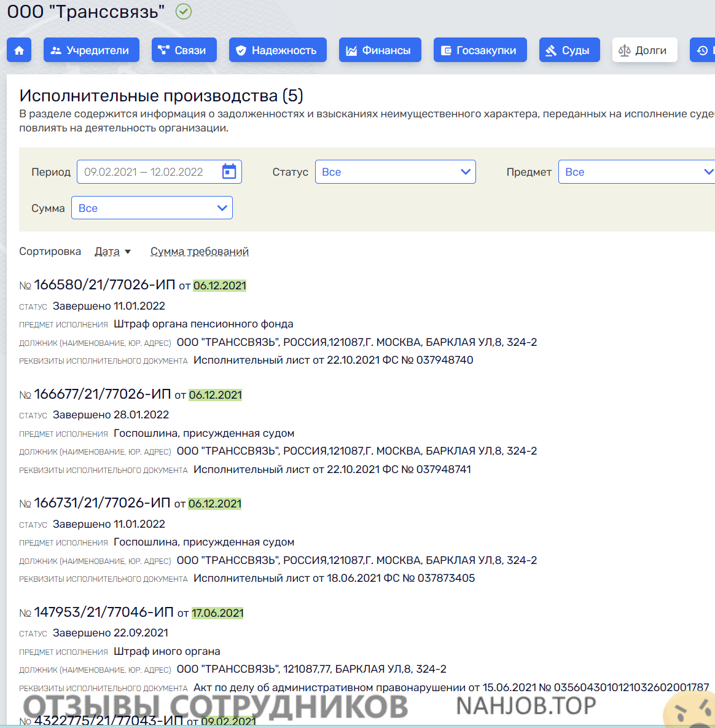
Task: Switch to the Финансы tab
Action: 380,50
